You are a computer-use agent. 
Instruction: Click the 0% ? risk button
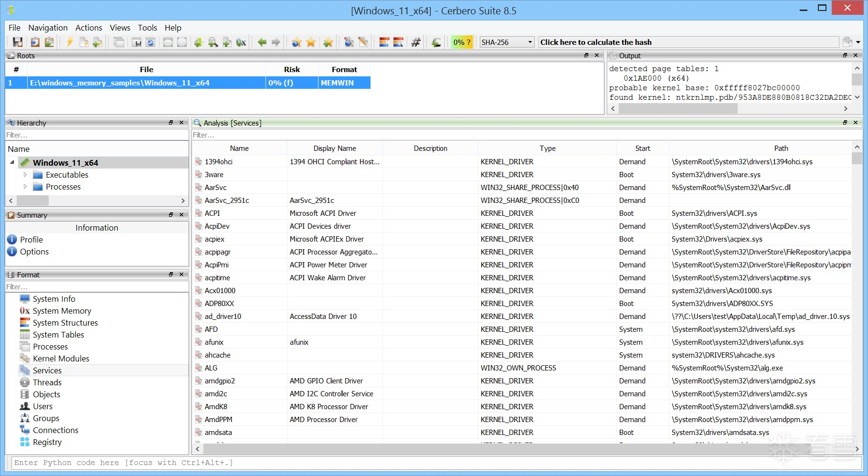[462, 42]
